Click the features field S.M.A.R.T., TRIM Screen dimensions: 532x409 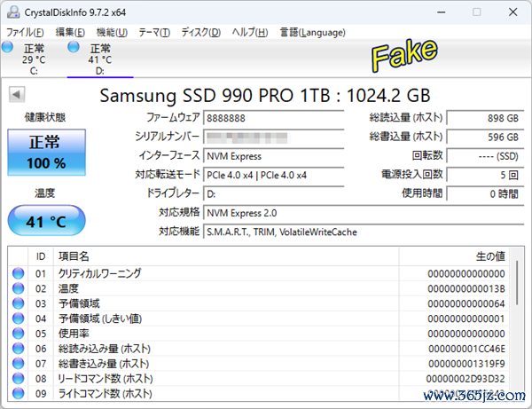[x=364, y=232]
